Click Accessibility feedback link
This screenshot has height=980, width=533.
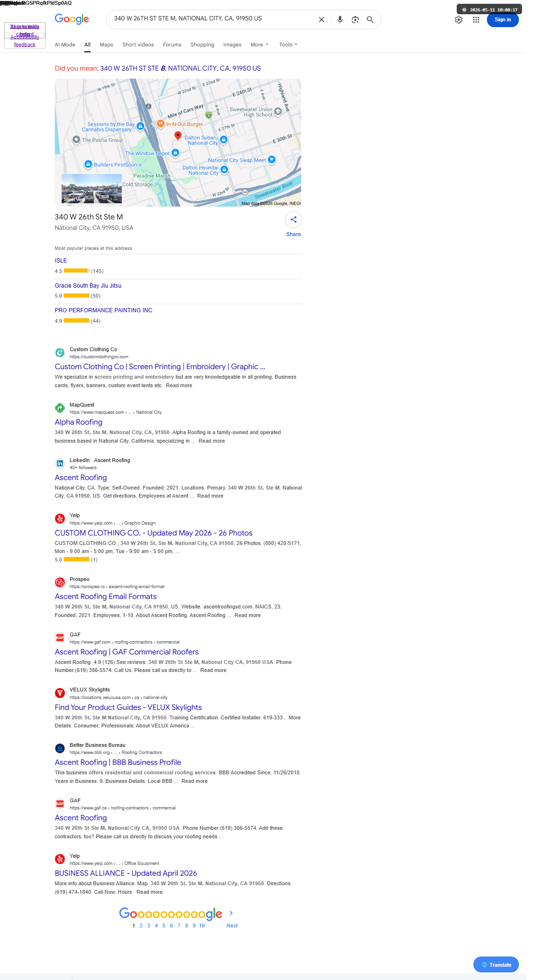click(x=25, y=41)
